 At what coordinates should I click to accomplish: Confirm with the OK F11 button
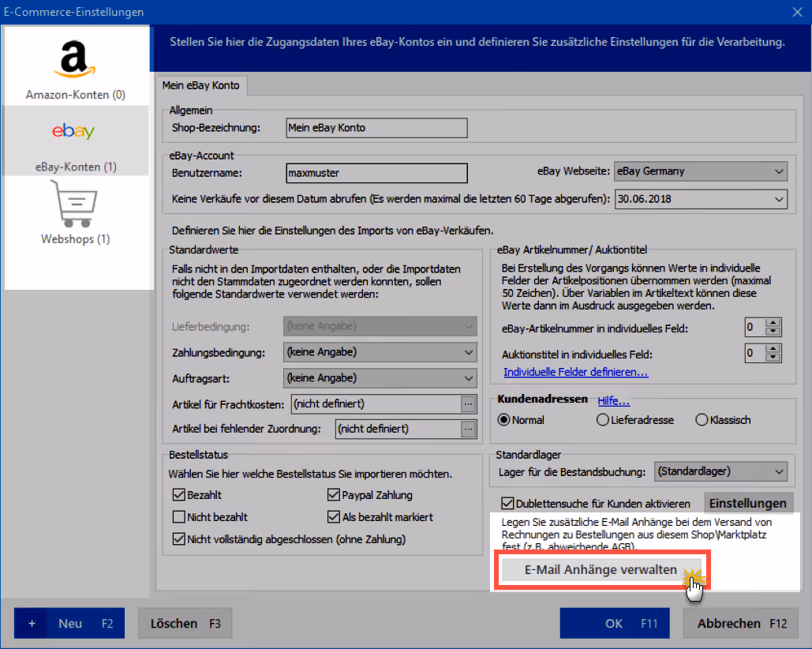[614, 623]
